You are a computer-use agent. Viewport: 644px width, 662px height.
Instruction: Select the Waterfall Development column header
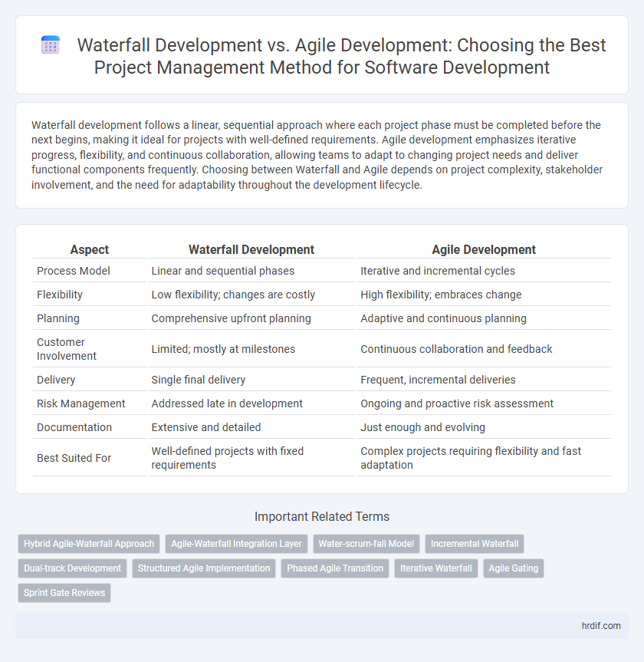251,249
